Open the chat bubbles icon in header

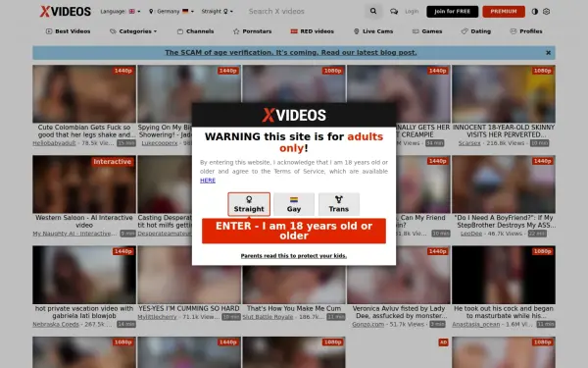[x=394, y=12]
